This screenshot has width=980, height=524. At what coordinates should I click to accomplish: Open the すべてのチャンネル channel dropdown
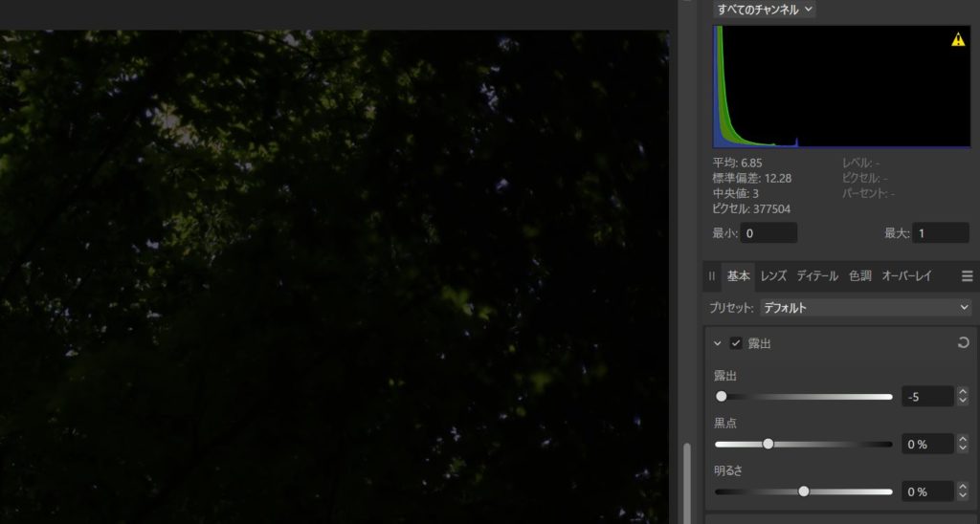tap(764, 10)
